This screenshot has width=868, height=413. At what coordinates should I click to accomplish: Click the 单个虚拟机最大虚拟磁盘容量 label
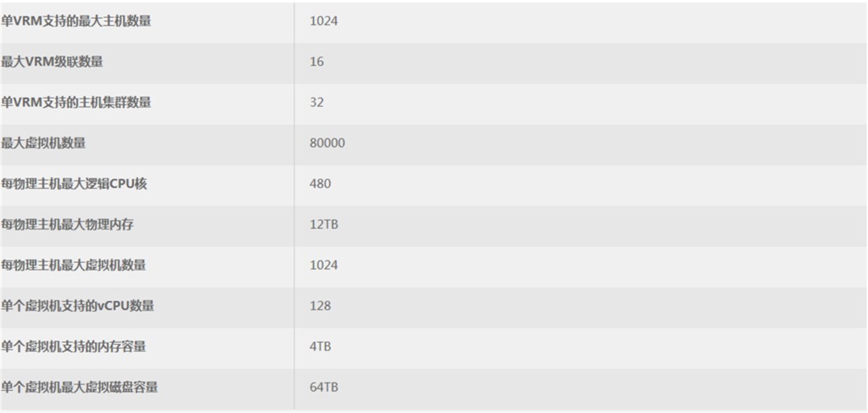click(x=79, y=387)
